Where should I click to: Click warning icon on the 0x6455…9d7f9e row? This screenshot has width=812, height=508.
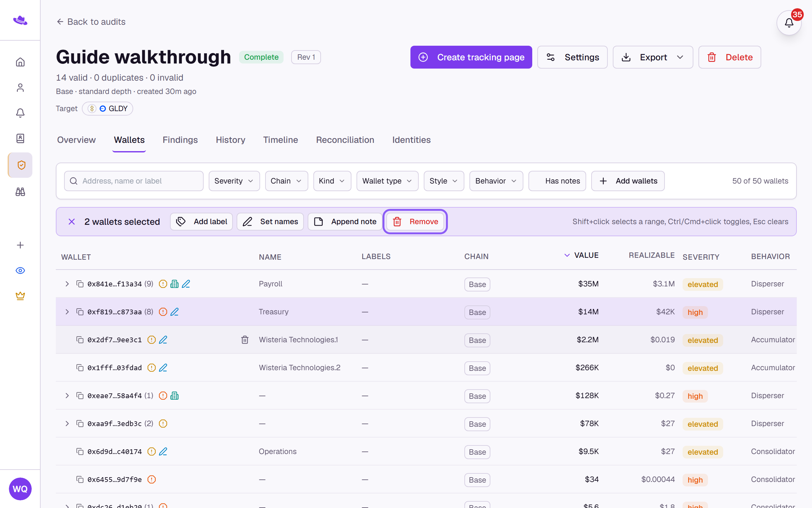pos(152,479)
